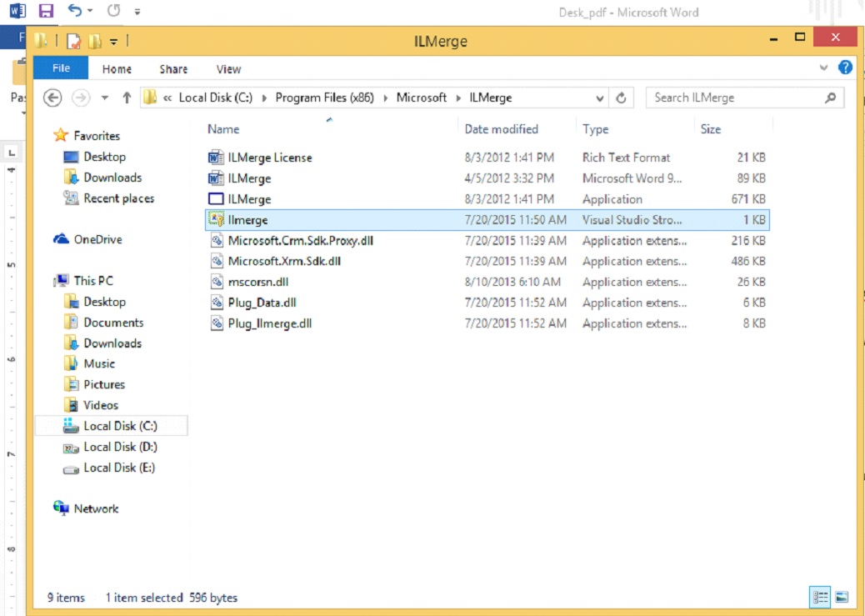
Task: Open Pictures folder under This PC
Action: (x=103, y=384)
